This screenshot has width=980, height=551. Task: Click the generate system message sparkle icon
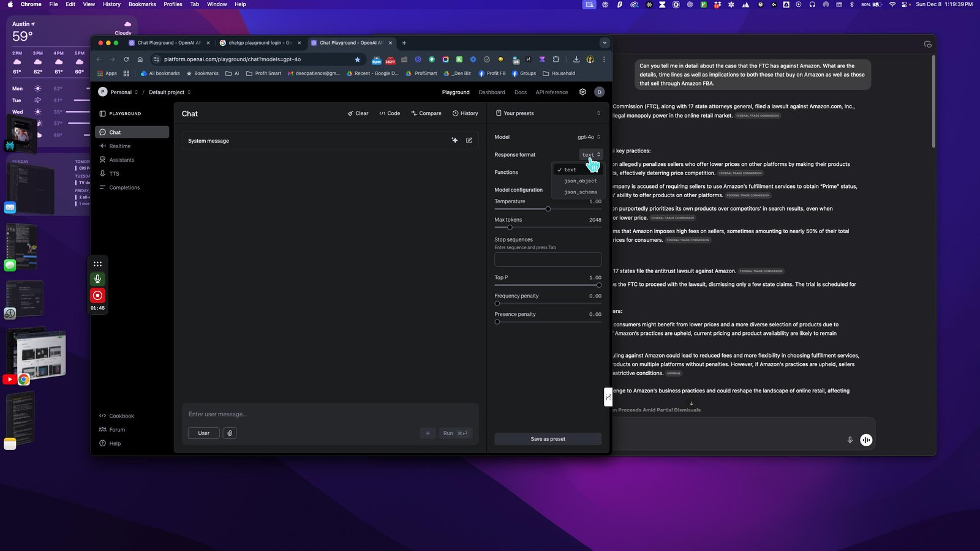454,140
